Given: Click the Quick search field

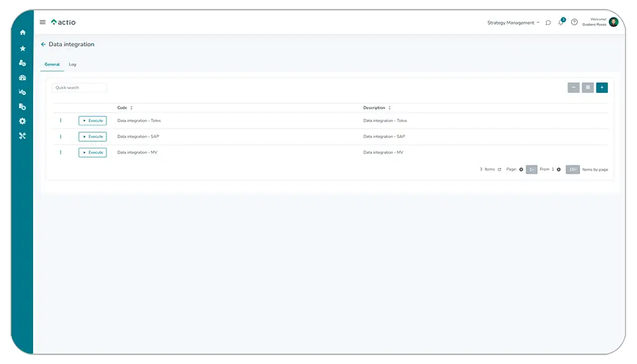Looking at the screenshot, I should (x=79, y=88).
